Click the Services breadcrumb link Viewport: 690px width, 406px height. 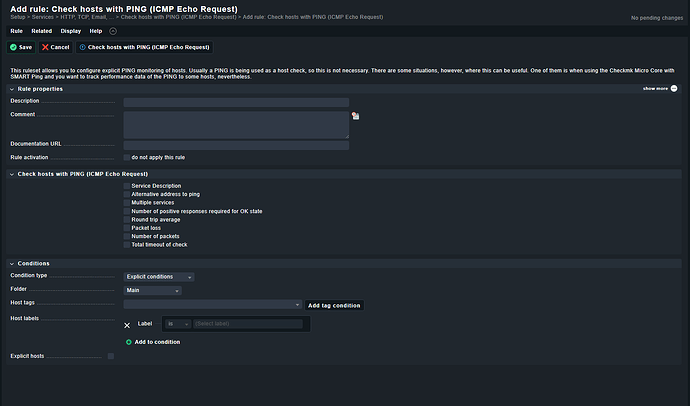(42, 17)
